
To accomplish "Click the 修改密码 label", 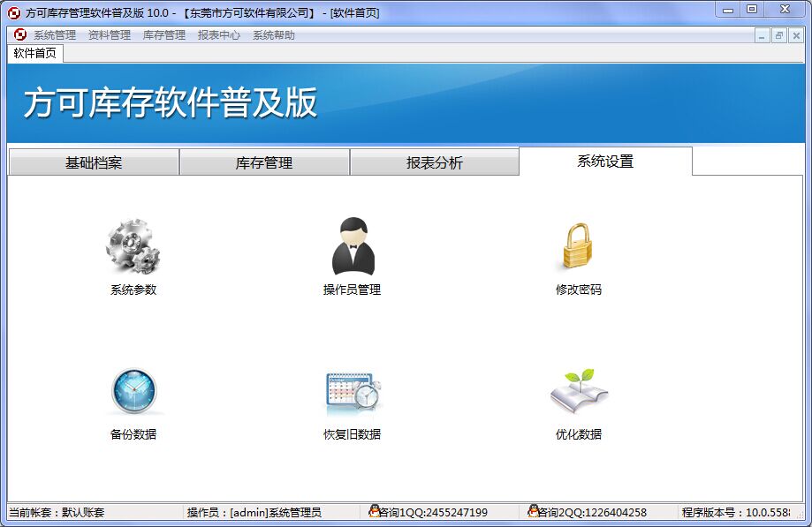I will [579, 290].
